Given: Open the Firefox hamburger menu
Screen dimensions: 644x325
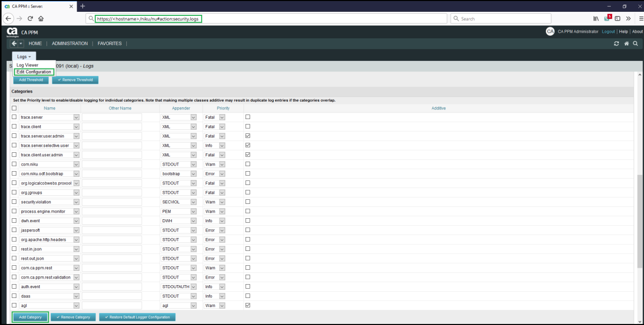Looking at the screenshot, I should point(641,18).
